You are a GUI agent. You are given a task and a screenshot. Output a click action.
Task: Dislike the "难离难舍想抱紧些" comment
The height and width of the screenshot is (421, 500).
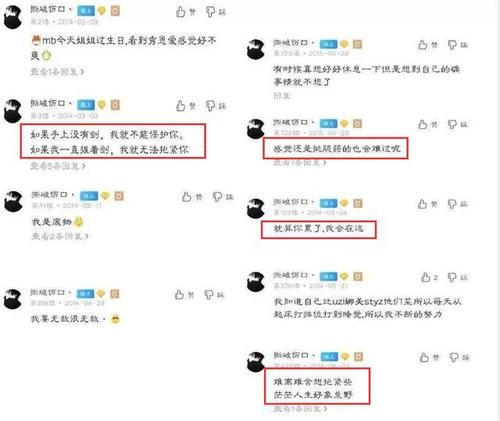click(x=459, y=358)
